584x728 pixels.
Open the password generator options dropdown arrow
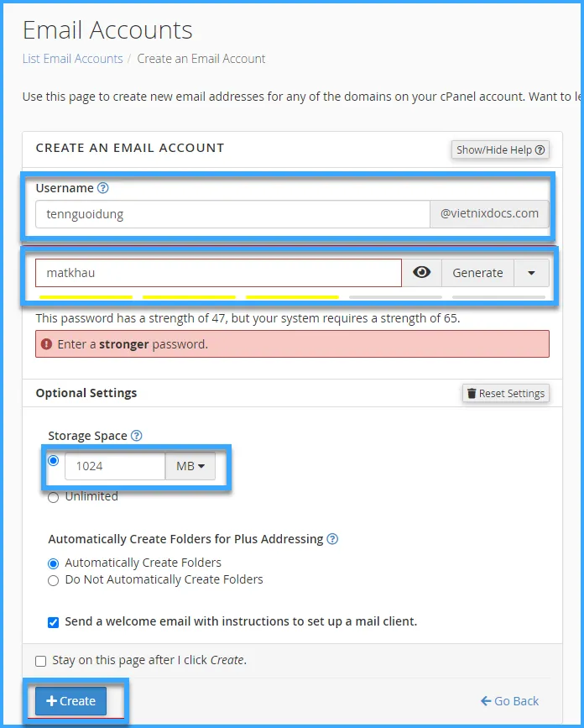point(531,273)
